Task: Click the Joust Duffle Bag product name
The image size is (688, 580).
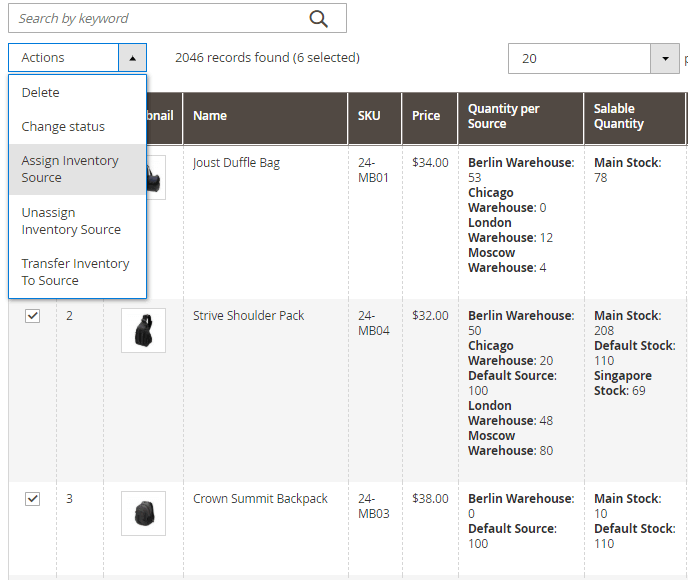Action: tap(236, 163)
